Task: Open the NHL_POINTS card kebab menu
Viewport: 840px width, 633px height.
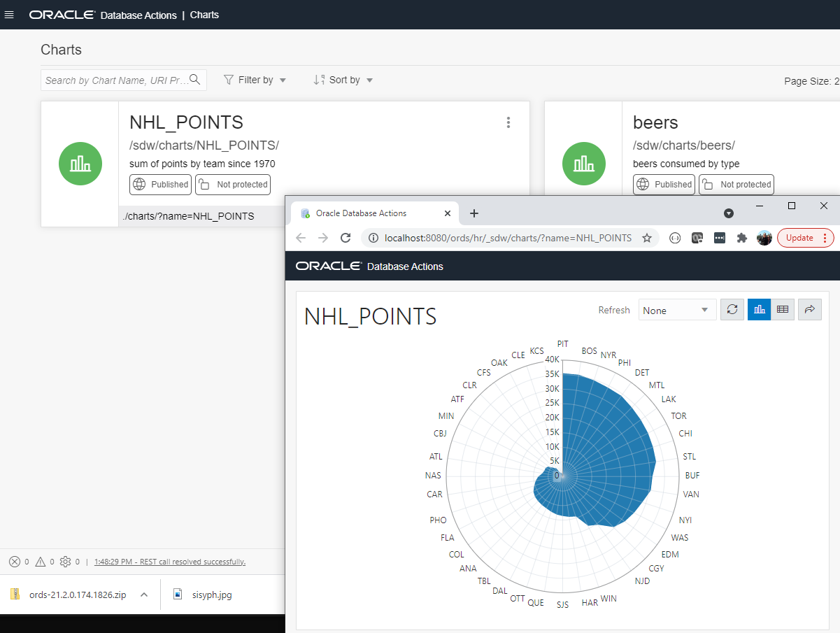Action: point(508,122)
